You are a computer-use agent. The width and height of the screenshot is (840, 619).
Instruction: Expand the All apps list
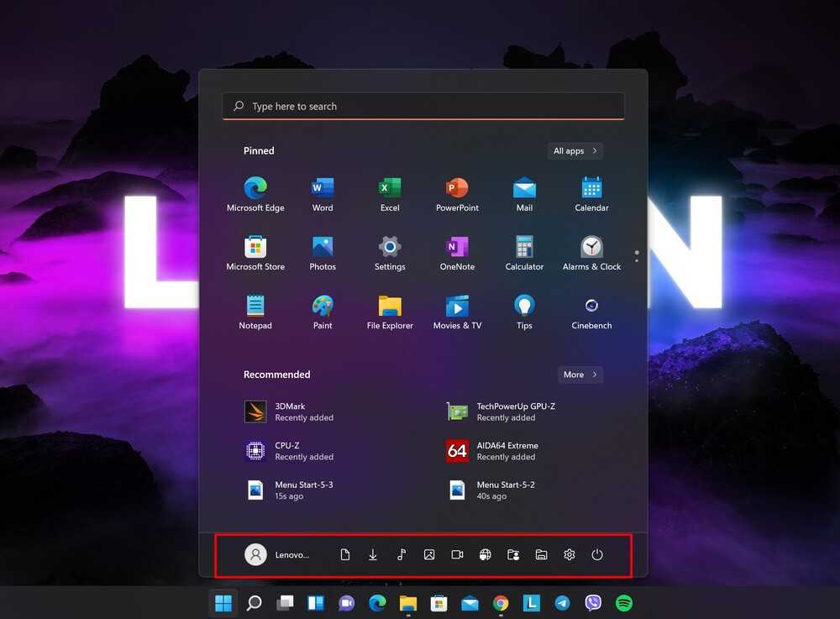pyautogui.click(x=575, y=151)
